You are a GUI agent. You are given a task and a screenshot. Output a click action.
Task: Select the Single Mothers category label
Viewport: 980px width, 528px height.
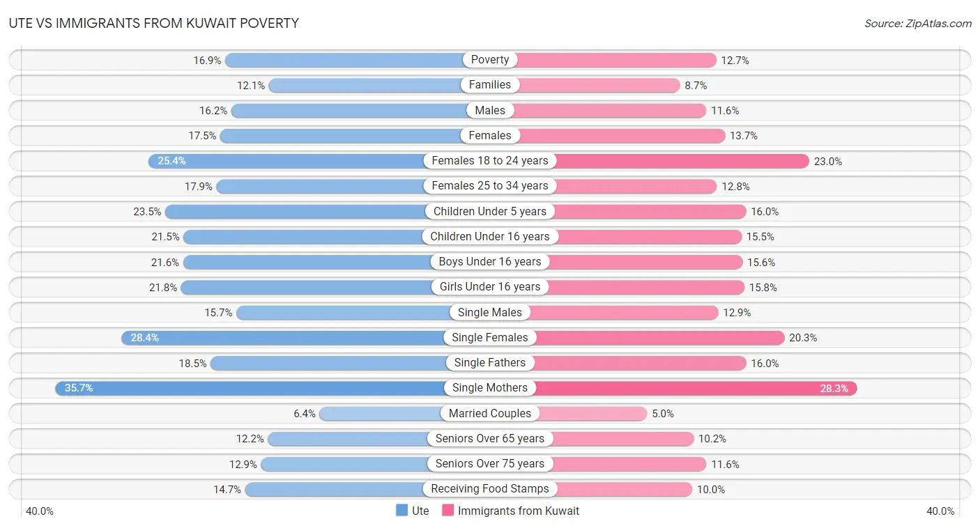[x=490, y=388]
